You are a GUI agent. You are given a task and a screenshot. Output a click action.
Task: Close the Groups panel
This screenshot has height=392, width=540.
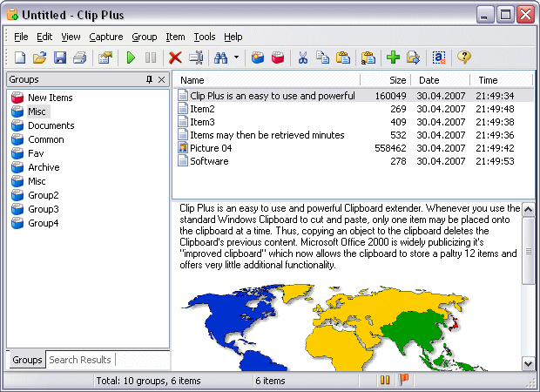[161, 80]
